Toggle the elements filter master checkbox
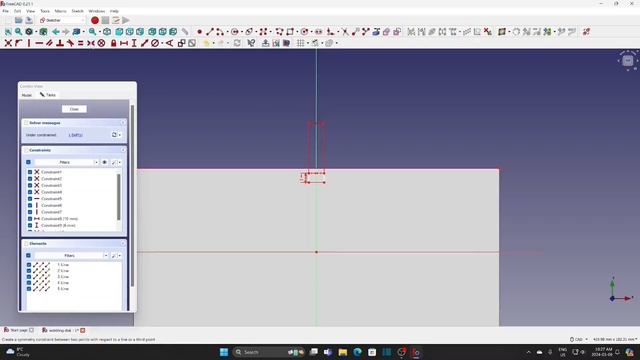Viewport: 640px width, 360px height. click(28, 256)
